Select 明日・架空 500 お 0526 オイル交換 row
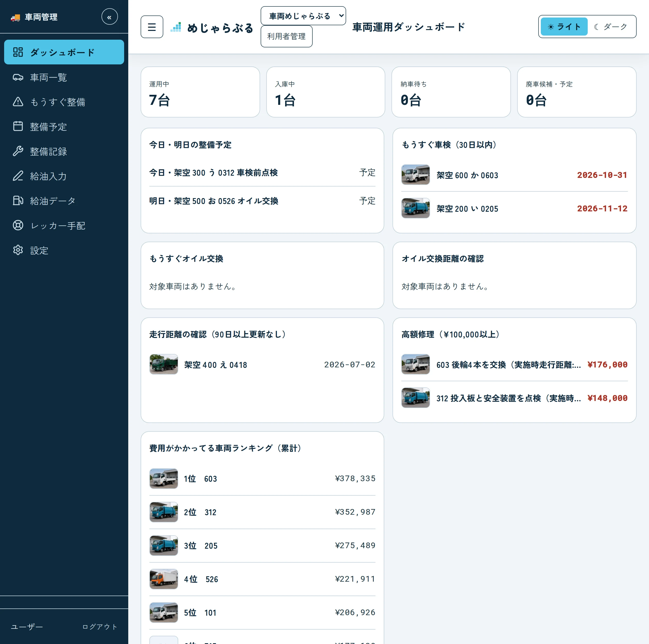Viewport: 649px width, 644px height. [262, 201]
